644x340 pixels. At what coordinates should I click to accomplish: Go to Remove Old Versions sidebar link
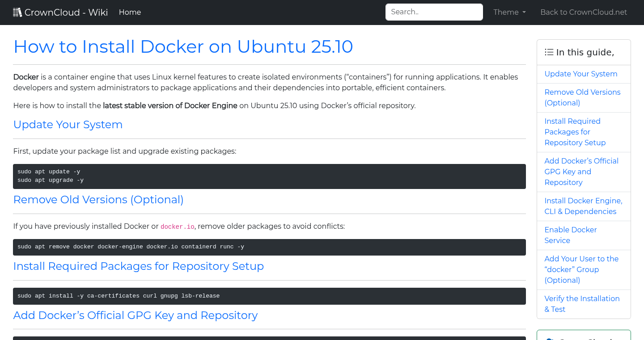tap(582, 97)
